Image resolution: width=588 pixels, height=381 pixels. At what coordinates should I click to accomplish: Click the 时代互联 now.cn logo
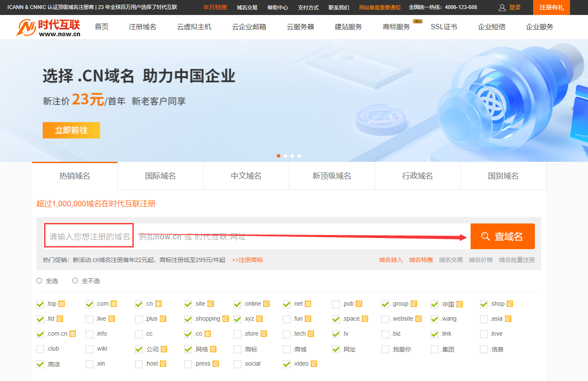point(48,27)
